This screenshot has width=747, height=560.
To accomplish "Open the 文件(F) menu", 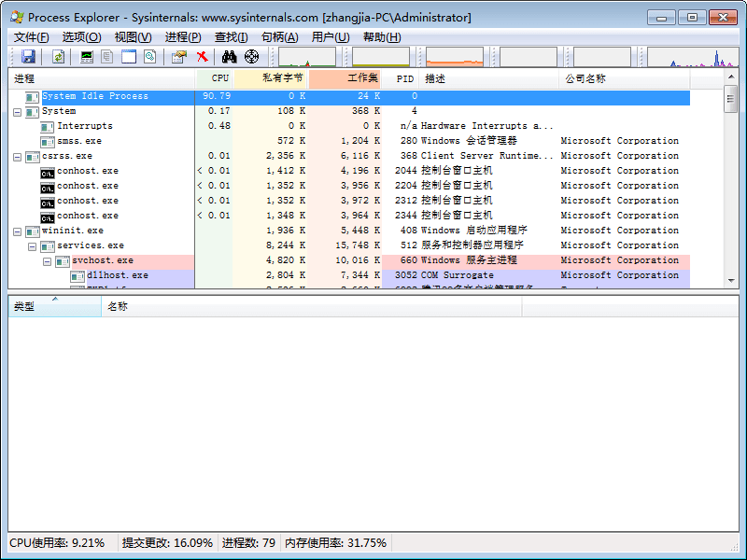I will (x=31, y=37).
